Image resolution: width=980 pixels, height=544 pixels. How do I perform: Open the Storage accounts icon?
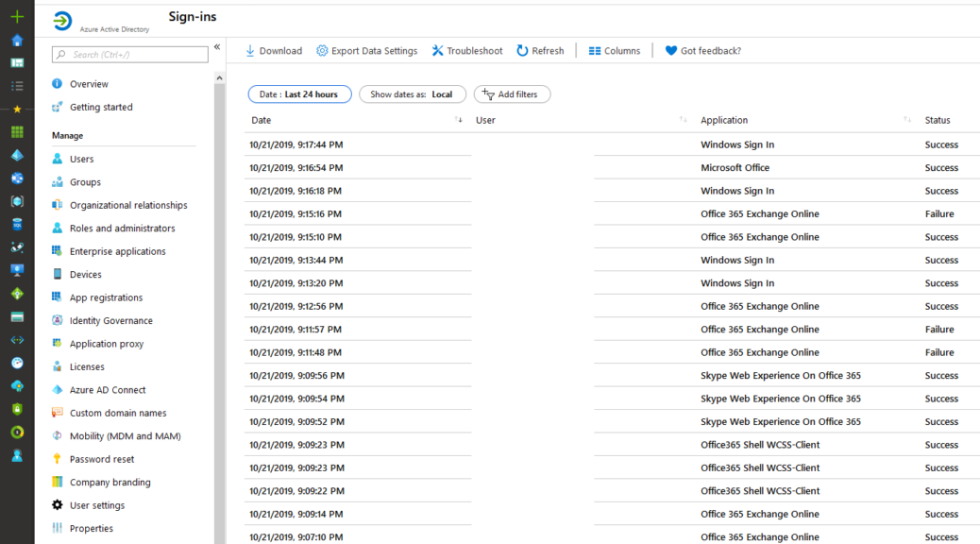(x=17, y=317)
